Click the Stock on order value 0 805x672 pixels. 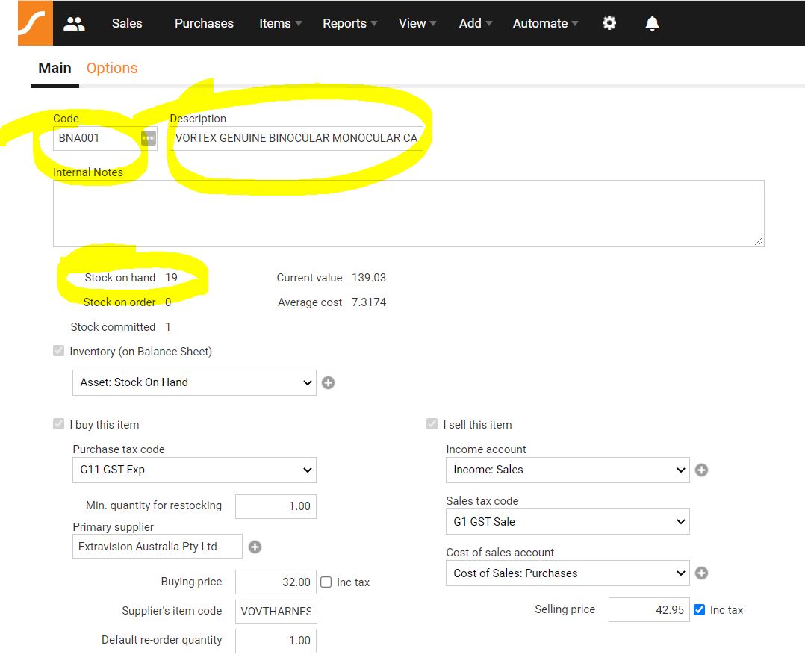coord(168,302)
